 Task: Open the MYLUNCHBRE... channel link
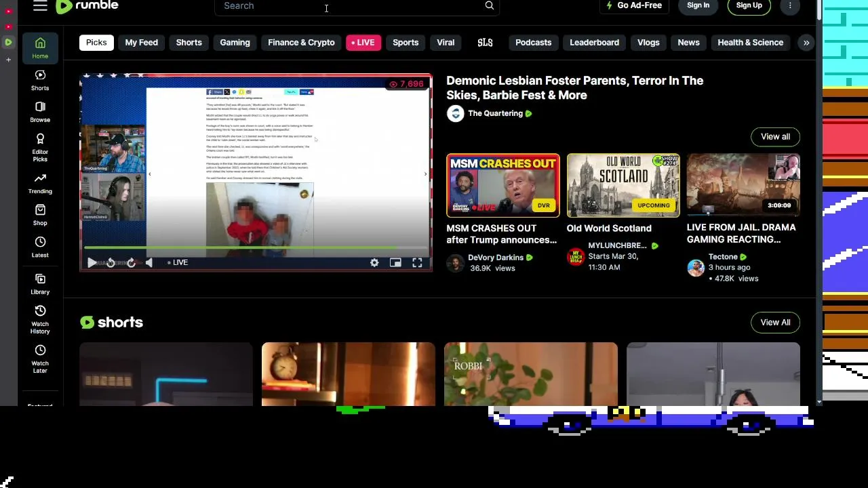(x=617, y=245)
